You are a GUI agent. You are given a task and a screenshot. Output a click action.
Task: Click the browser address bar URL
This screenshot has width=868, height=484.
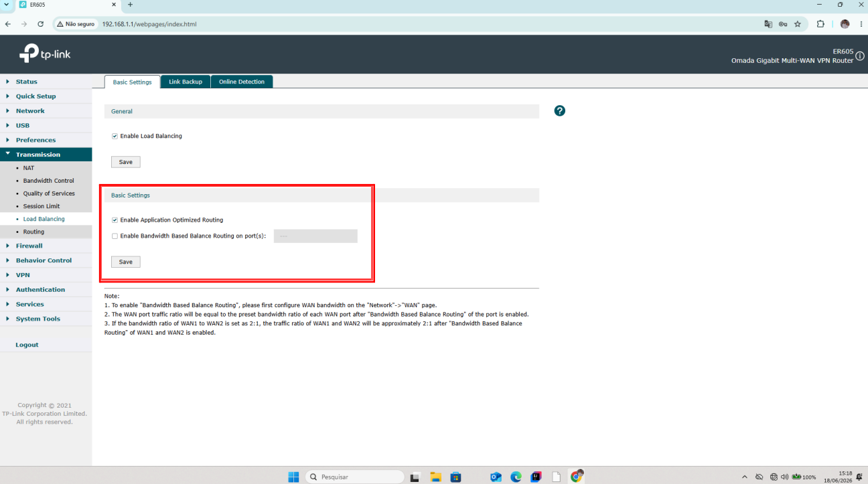149,24
